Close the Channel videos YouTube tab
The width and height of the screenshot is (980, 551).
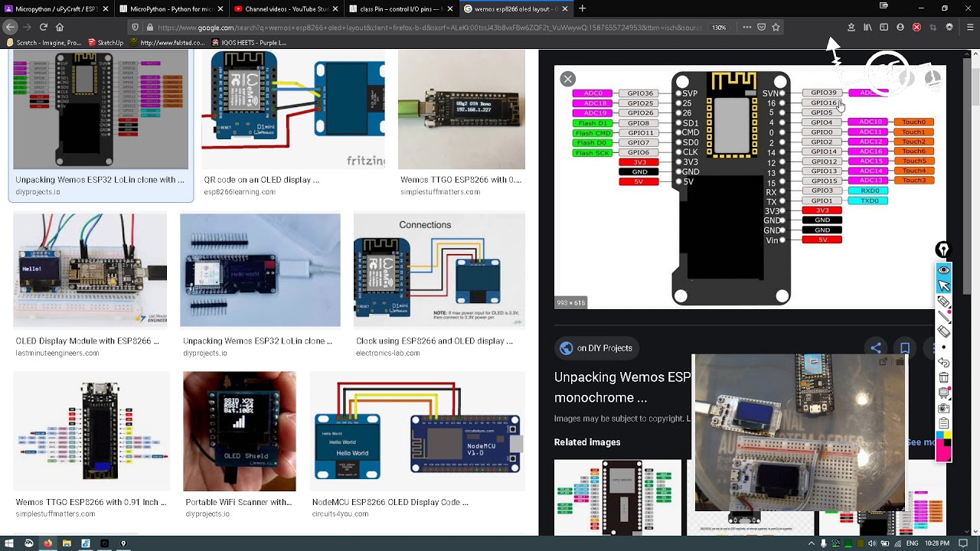coord(335,8)
